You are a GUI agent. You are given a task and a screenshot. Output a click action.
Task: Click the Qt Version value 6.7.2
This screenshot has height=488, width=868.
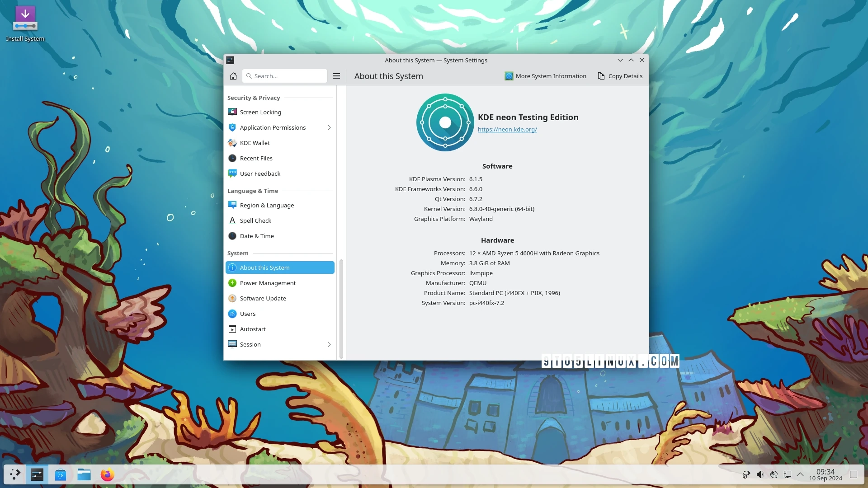[x=476, y=199]
